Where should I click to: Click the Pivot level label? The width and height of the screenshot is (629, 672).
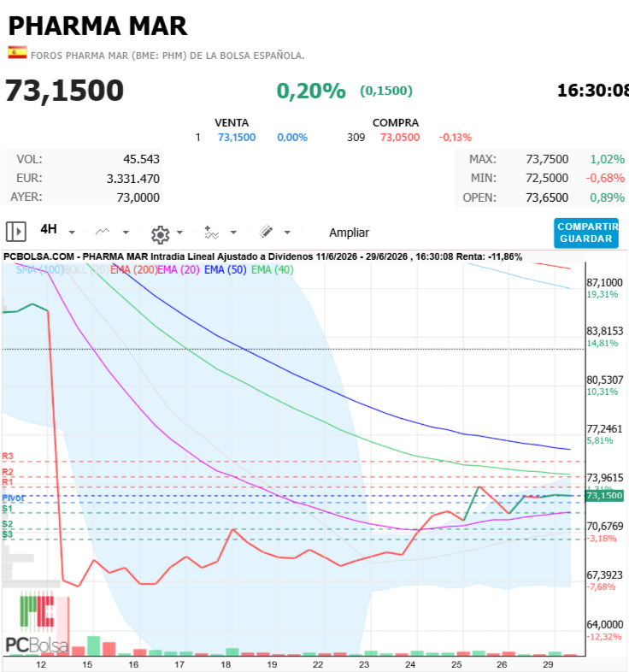[x=14, y=498]
